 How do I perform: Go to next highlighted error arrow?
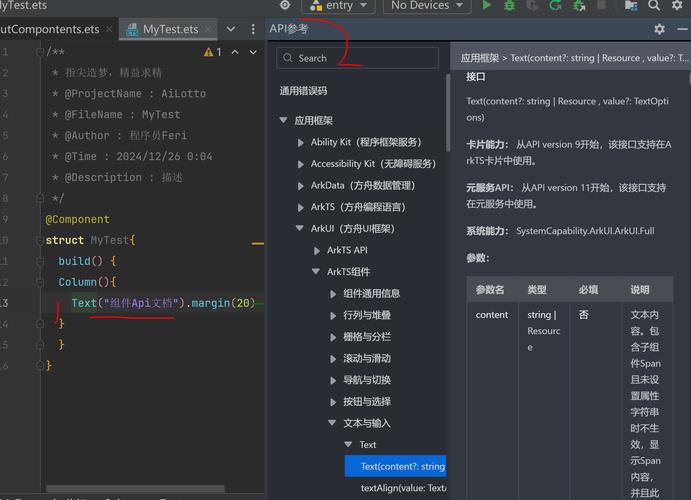pyautogui.click(x=253, y=52)
